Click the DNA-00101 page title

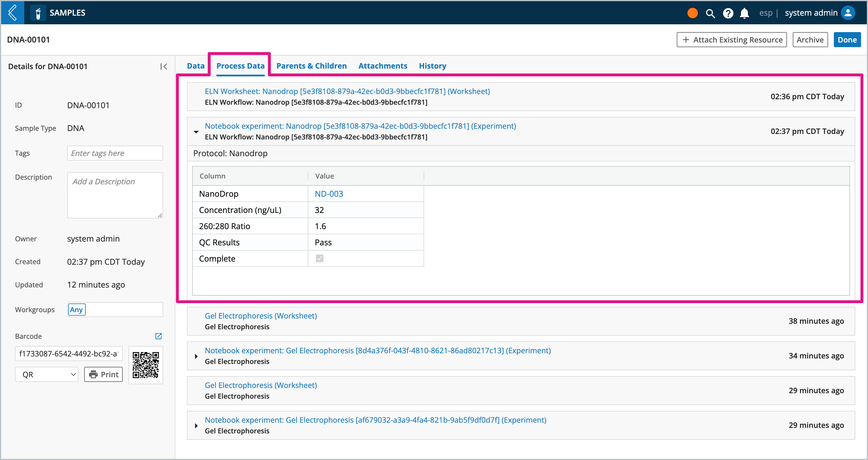(x=28, y=39)
